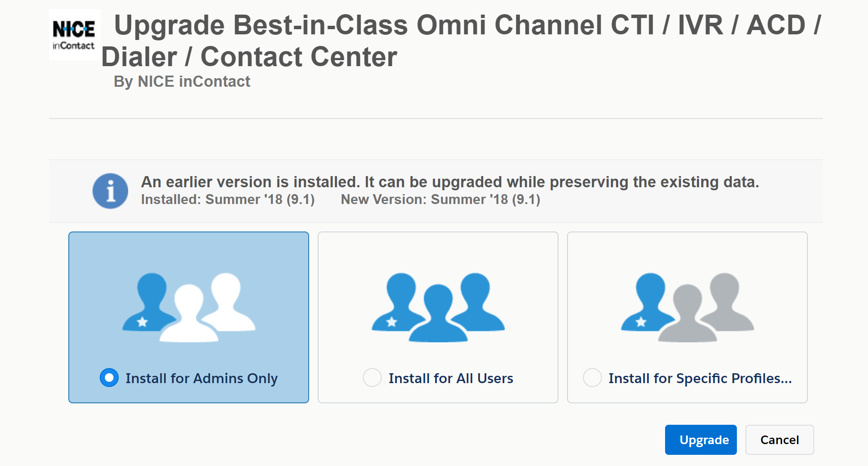Click the Specific Profiles people icon
Image resolution: width=868 pixels, height=466 pixels.
(x=687, y=307)
